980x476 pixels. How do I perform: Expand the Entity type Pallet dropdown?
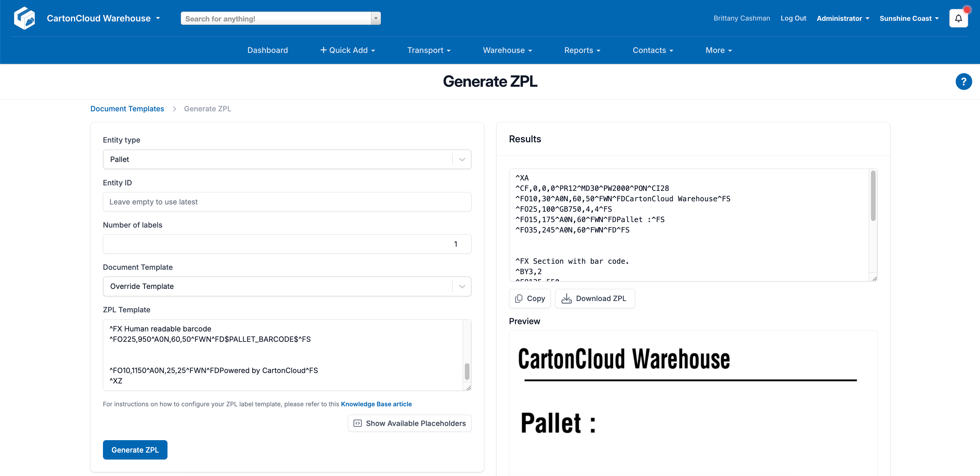(x=461, y=159)
